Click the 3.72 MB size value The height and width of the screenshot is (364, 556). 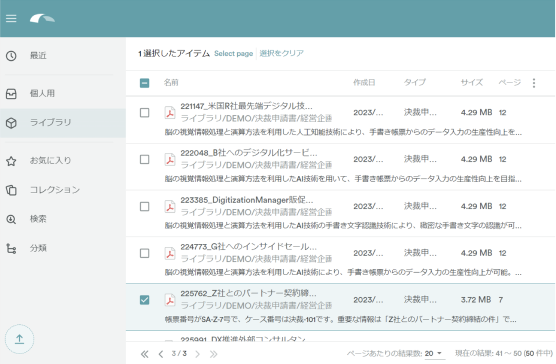476,300
